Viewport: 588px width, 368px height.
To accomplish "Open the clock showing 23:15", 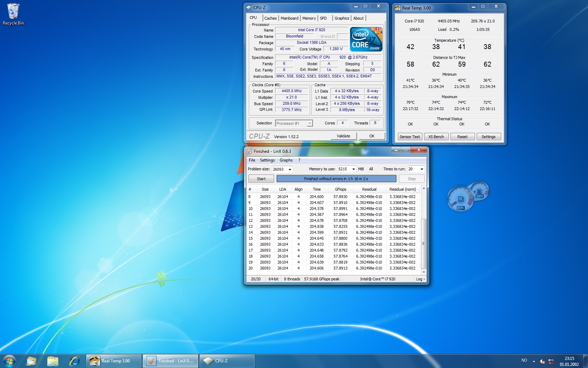I will click(x=569, y=361).
